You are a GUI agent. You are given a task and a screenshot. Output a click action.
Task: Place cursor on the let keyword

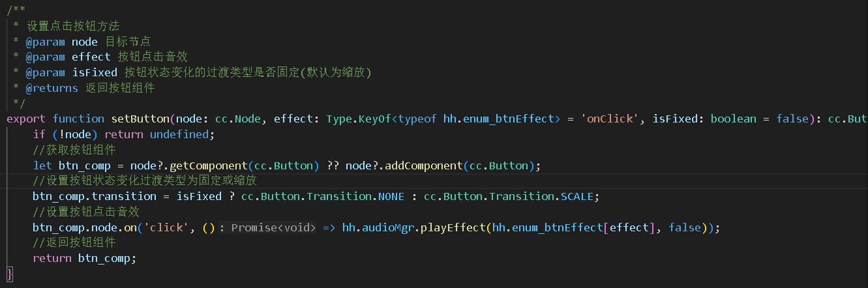pos(42,166)
